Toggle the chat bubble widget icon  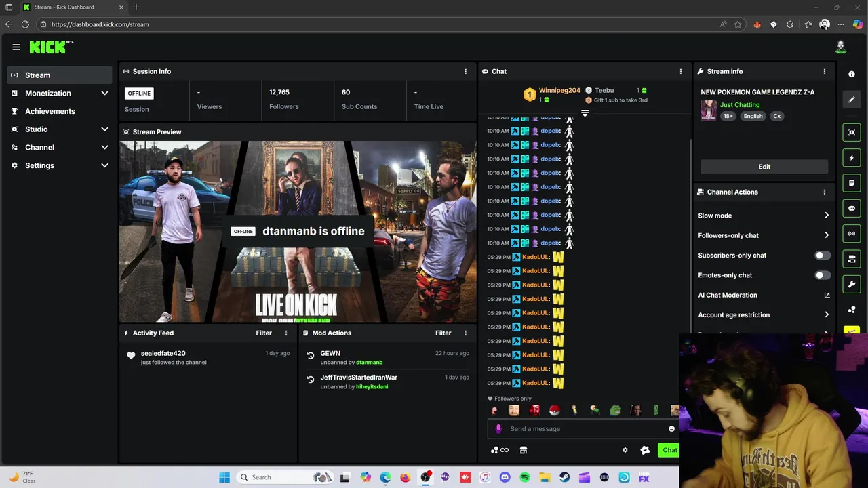click(x=852, y=208)
